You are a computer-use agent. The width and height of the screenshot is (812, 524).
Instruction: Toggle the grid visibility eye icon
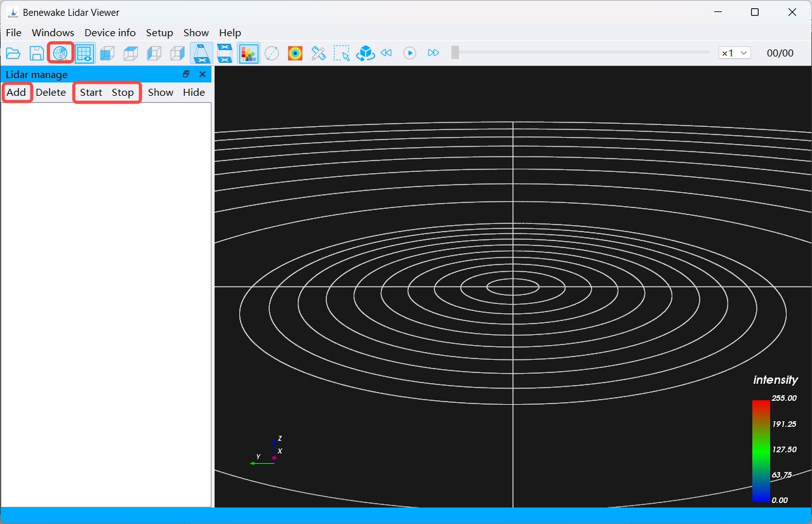[84, 53]
